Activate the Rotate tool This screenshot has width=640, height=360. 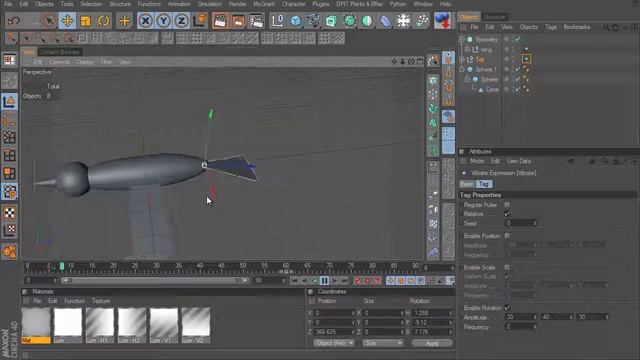click(104, 21)
